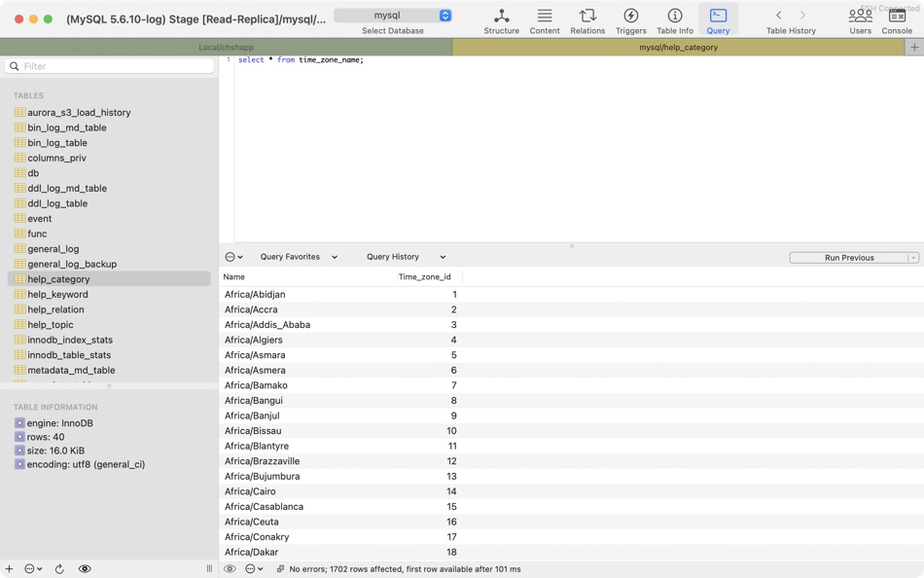Switch to Local/chshapp connection tab
The width and height of the screenshot is (924, 578).
tap(227, 47)
